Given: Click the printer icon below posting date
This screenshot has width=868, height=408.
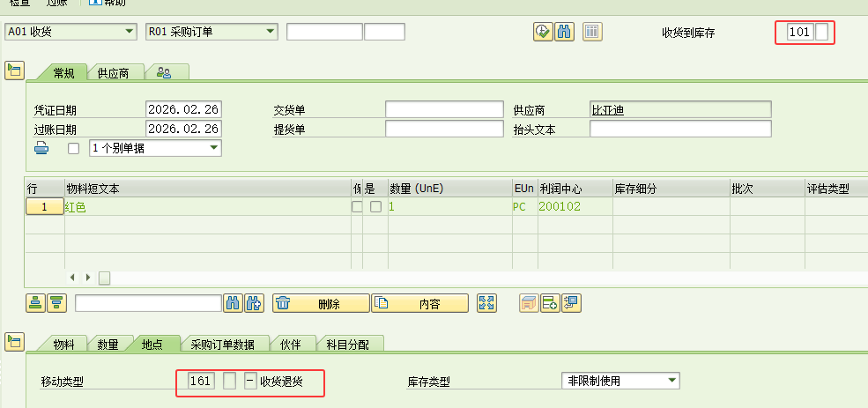Looking at the screenshot, I should click(41, 148).
